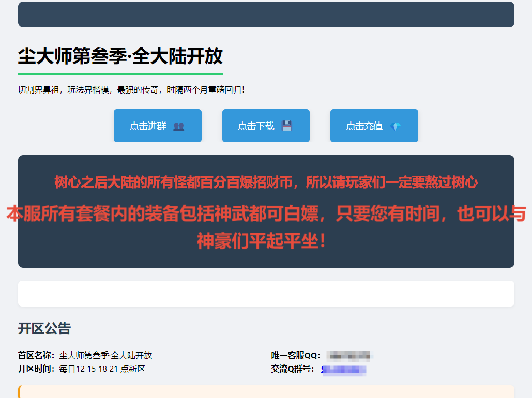Click the empty white bar above 开区公告
532x398 pixels.
point(266,294)
